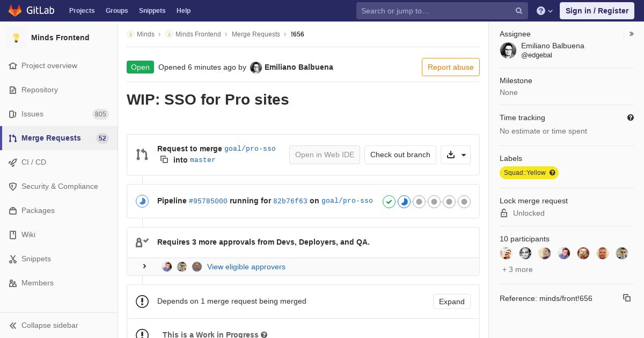Click the Collapse sidebar chevrons
Screen dimensions: 644x338
13,326
